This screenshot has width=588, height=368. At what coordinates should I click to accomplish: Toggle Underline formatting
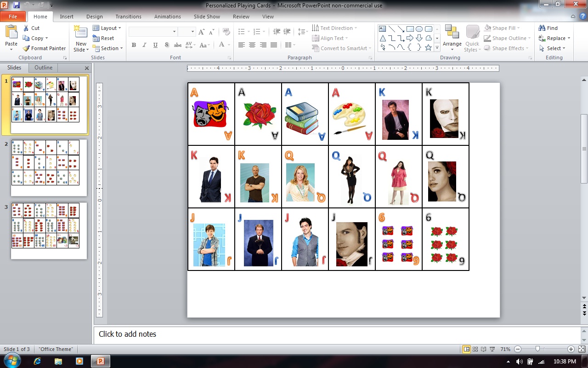[x=156, y=45]
